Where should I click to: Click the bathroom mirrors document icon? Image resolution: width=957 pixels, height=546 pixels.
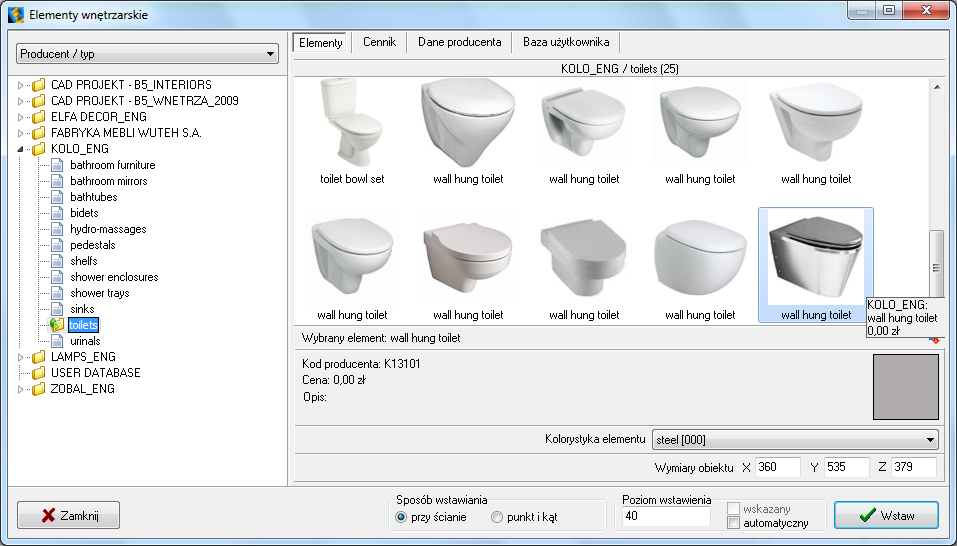[57, 181]
